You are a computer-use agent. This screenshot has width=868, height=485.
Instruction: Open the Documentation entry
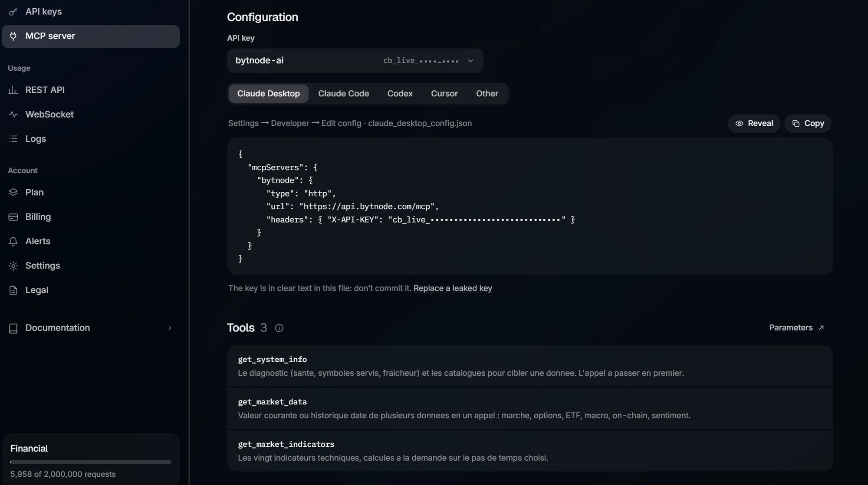coord(91,328)
